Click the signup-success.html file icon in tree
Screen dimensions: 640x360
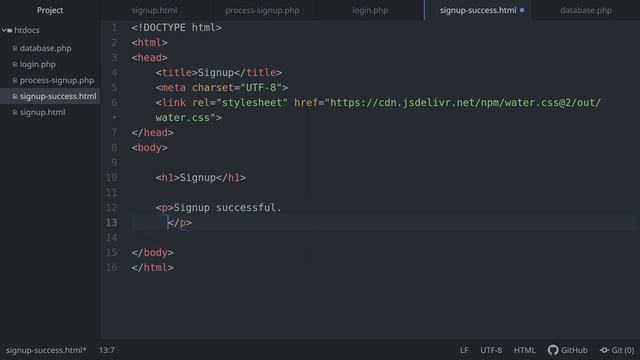point(15,96)
